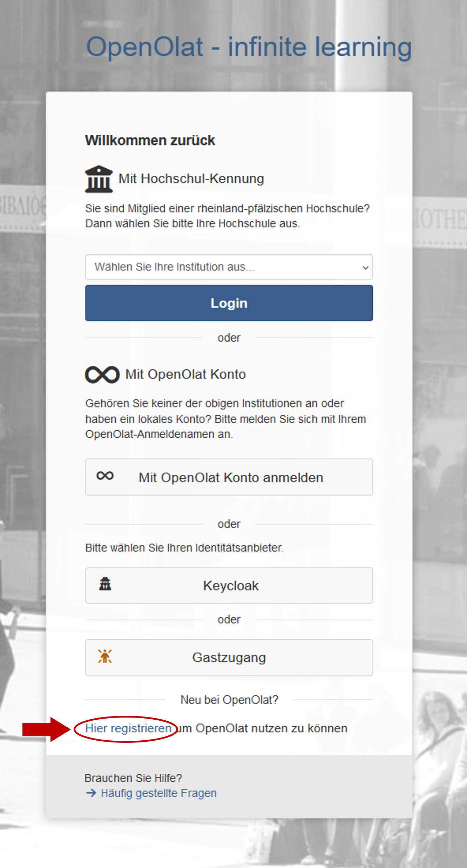Click the Brauchen Sie Hilfe? text
Image resolution: width=467 pixels, height=868 pixels.
click(x=133, y=778)
